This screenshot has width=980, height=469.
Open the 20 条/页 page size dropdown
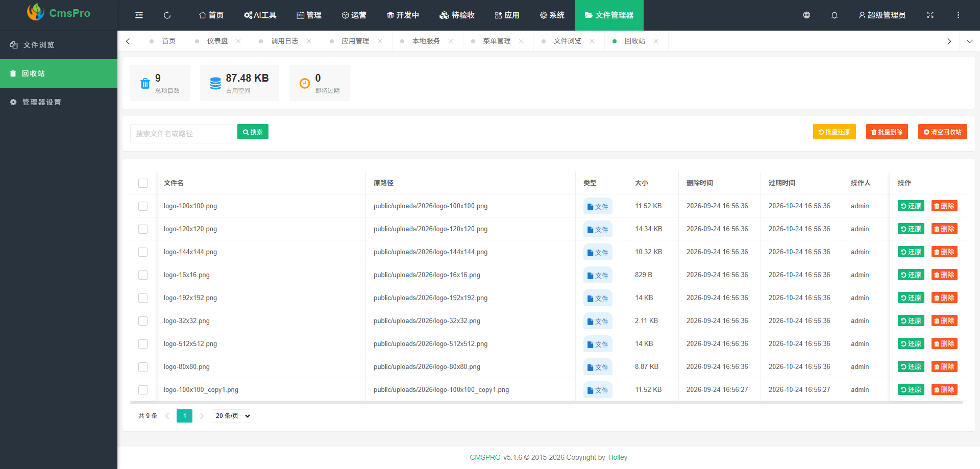coord(232,416)
